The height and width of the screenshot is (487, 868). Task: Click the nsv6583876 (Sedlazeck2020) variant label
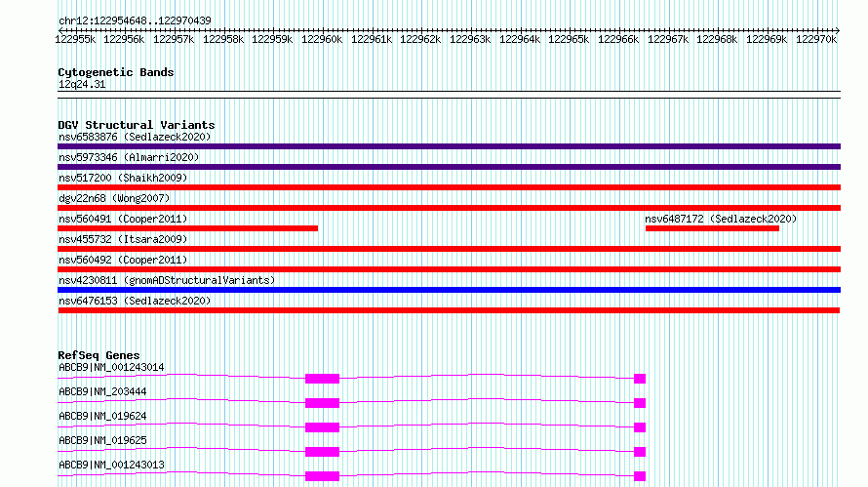[x=135, y=137]
